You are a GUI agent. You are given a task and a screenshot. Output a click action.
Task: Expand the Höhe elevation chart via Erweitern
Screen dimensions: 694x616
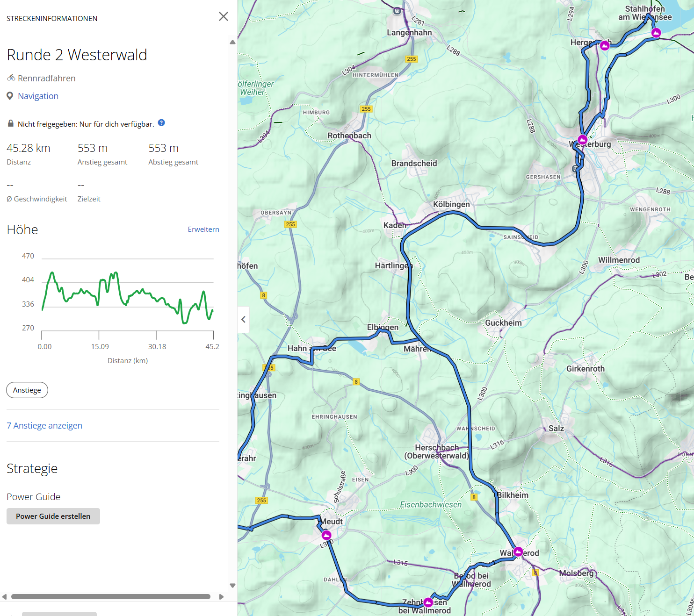[x=203, y=229]
